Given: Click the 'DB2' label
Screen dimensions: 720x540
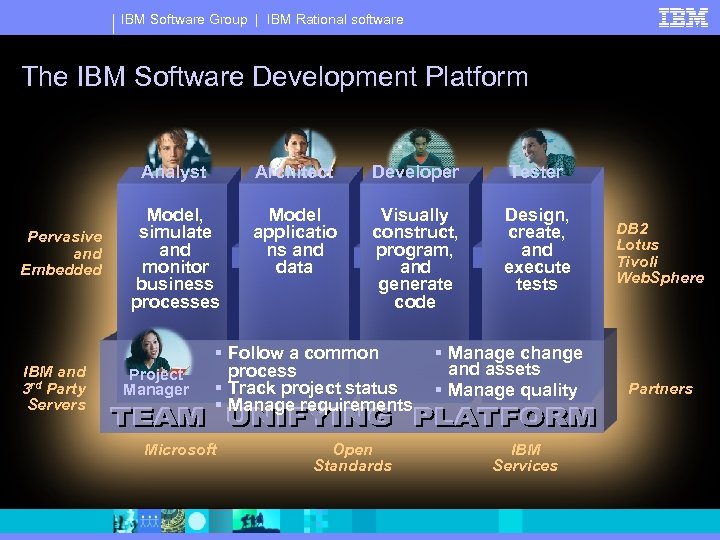Looking at the screenshot, I should [x=632, y=229].
